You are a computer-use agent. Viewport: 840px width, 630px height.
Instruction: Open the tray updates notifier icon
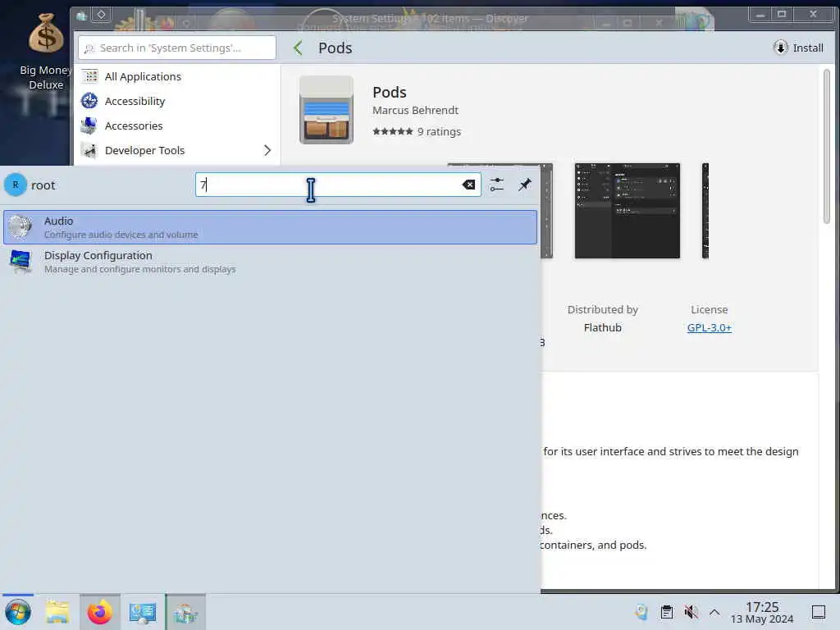click(641, 612)
